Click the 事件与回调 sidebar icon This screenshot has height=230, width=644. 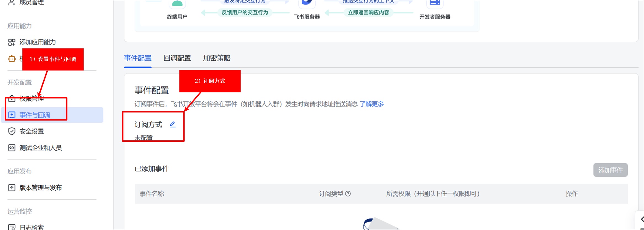[12, 115]
